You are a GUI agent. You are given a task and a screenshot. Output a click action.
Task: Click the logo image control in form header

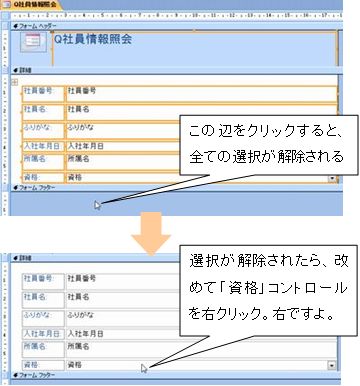(33, 42)
